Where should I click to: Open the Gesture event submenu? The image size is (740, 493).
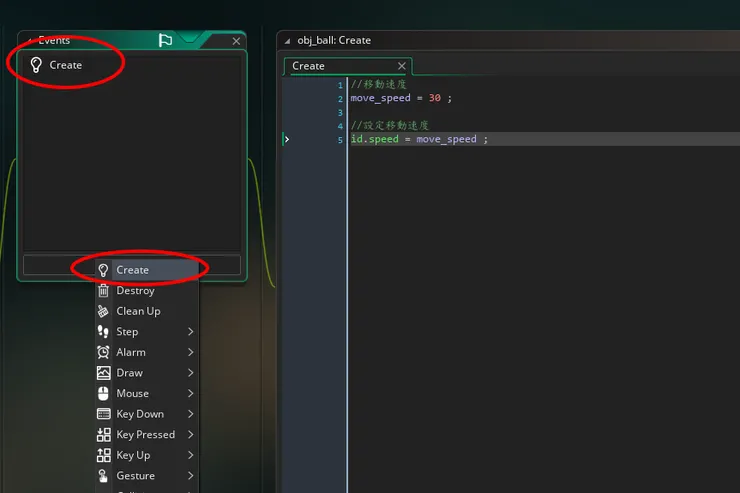tap(147, 476)
